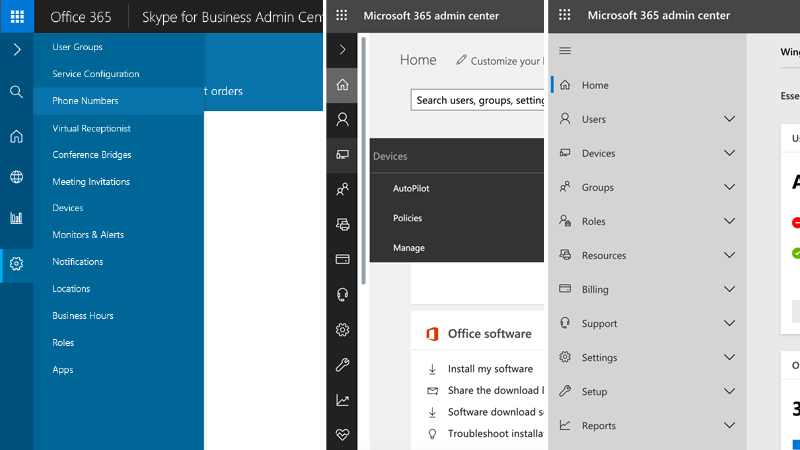Select Phone Numbers in the blue menu
Viewport: 800px width, 450px height.
pos(118,101)
